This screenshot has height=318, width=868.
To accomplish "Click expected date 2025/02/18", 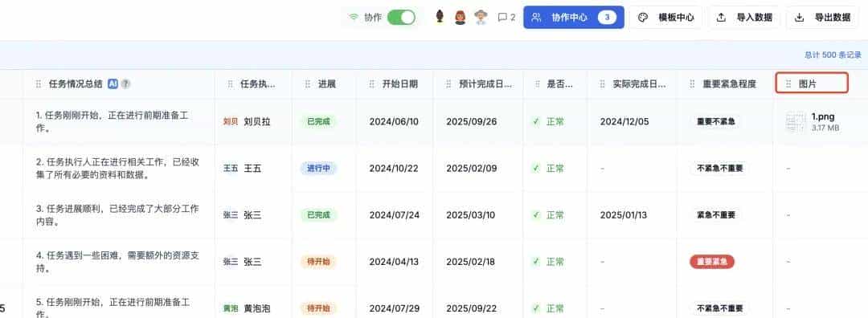I will (x=471, y=262).
